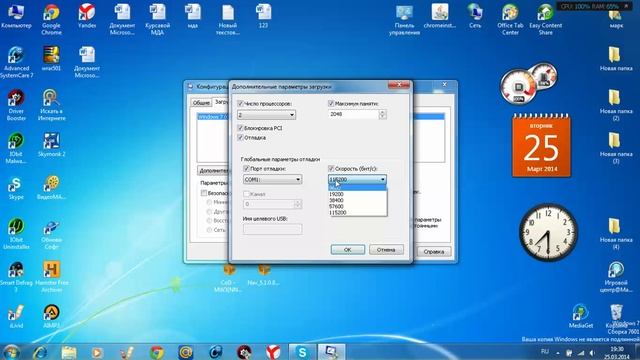Click the orange calendar gadget showing 25
The width and height of the screenshot is (640, 360).
tap(541, 145)
